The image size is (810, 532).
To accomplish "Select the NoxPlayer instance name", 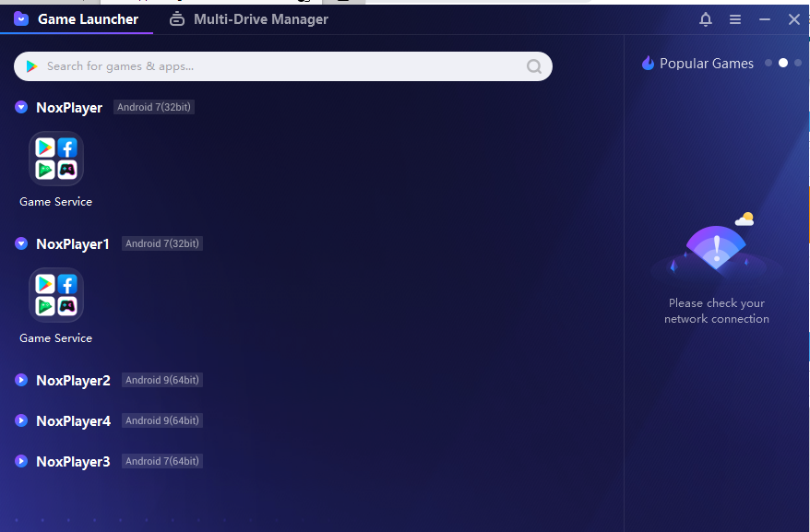I will click(69, 108).
